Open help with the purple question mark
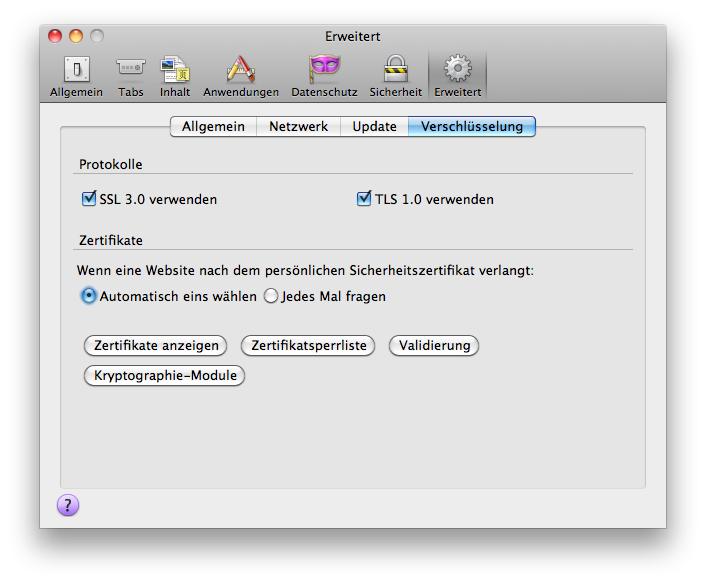 point(68,505)
